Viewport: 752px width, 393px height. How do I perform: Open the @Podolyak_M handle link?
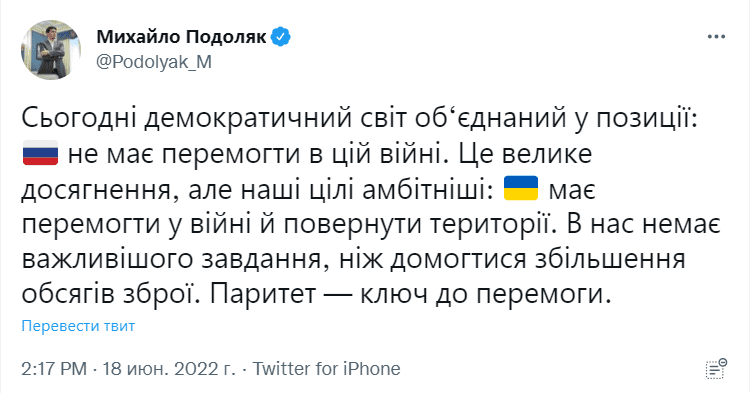pos(154,62)
